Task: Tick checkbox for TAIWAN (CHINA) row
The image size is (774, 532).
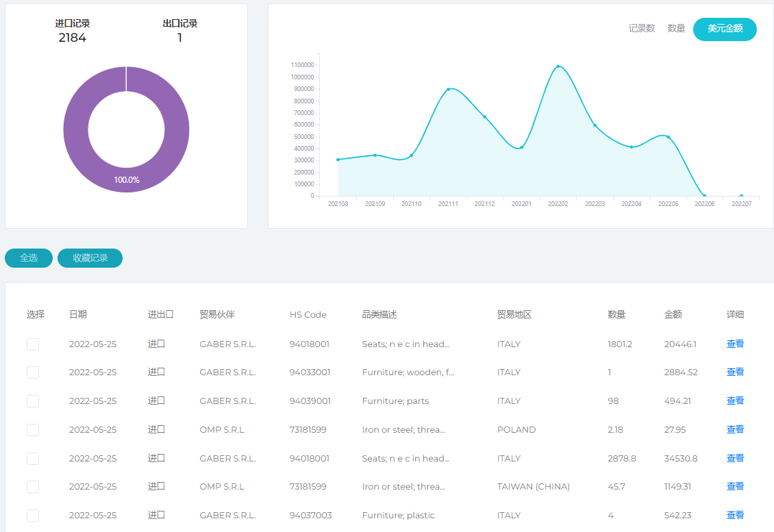Action: pos(33,487)
